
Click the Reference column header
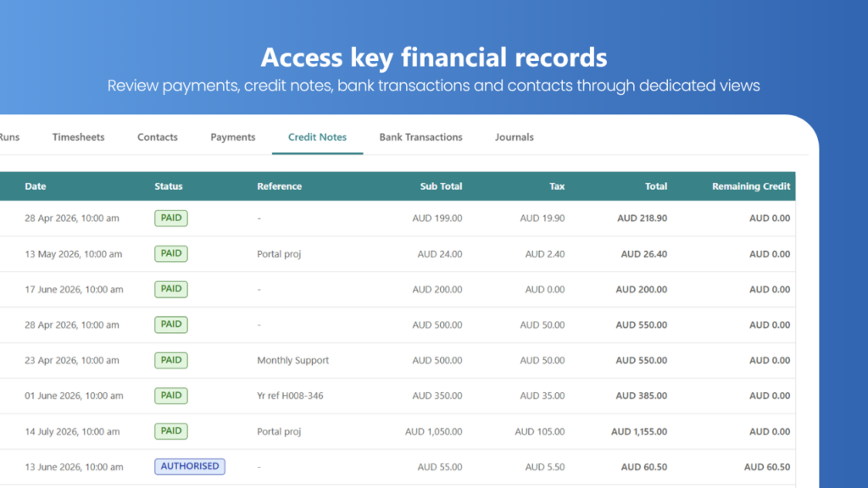point(279,186)
